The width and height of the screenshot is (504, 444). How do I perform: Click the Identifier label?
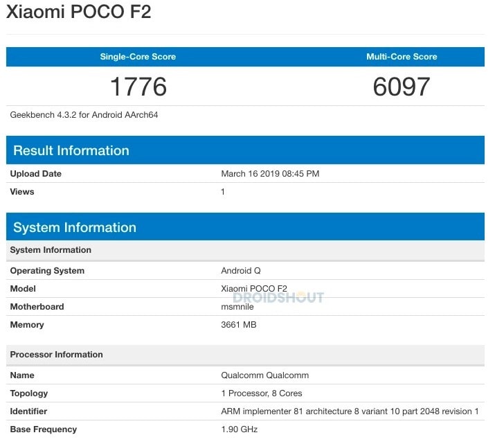(x=28, y=411)
